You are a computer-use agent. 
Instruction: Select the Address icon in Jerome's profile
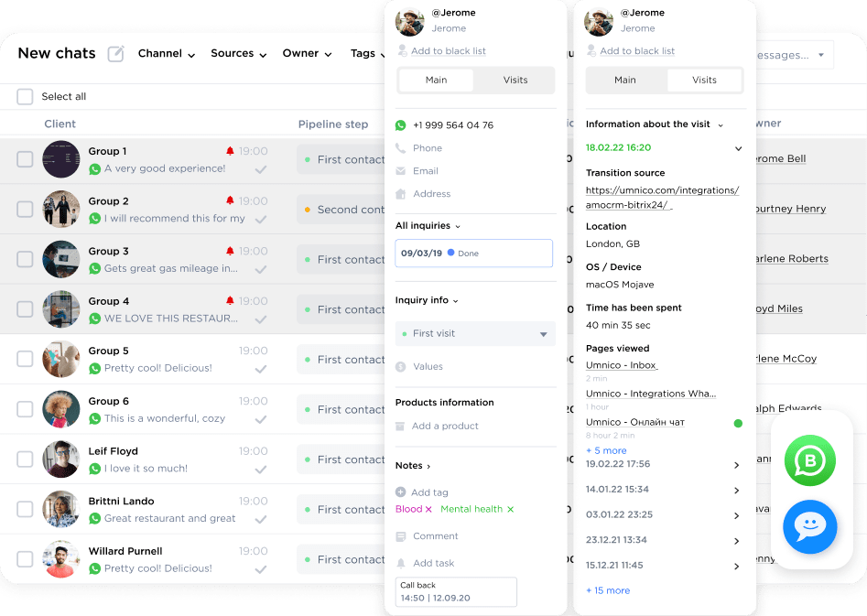pos(404,193)
